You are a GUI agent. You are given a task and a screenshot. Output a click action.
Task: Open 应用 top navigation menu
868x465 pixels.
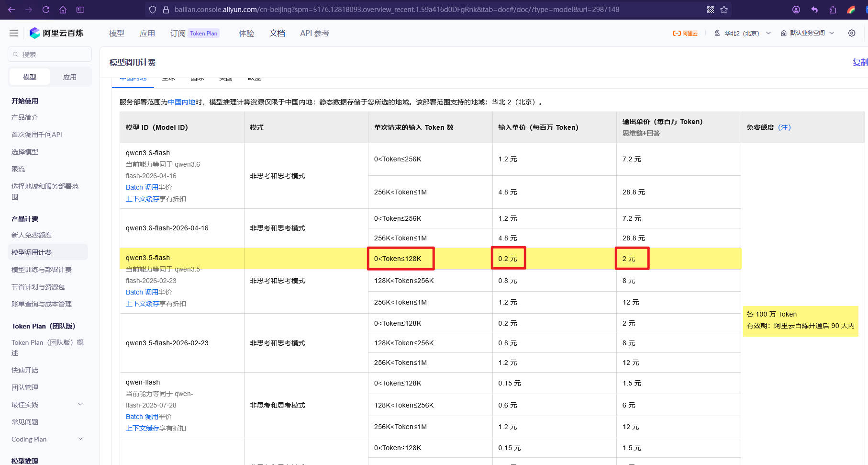147,33
